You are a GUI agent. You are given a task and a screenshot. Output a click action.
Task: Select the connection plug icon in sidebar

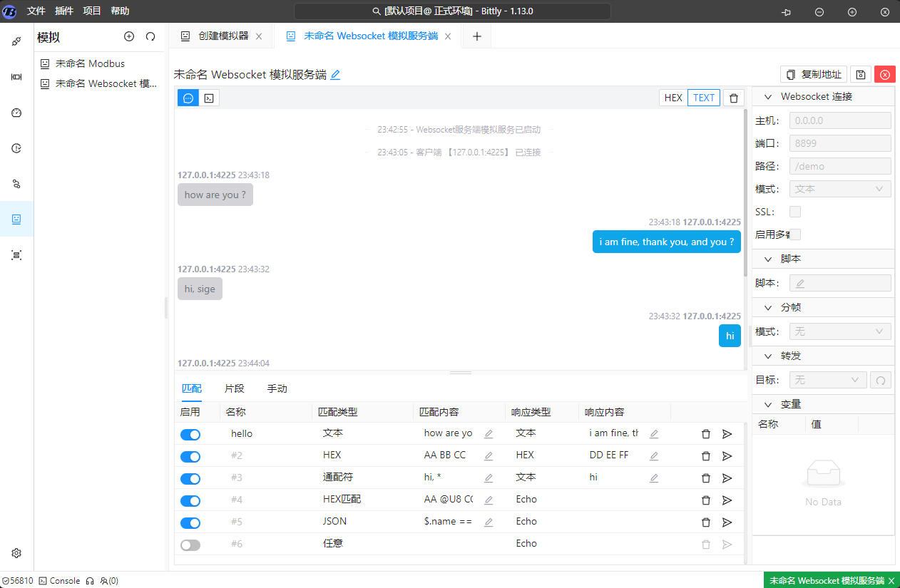pyautogui.click(x=16, y=41)
